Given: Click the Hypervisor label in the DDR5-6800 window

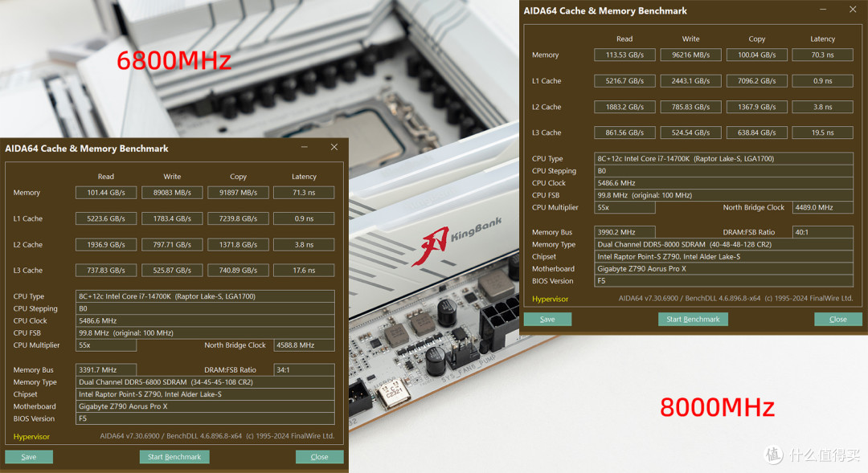Looking at the screenshot, I should pyautogui.click(x=31, y=437).
